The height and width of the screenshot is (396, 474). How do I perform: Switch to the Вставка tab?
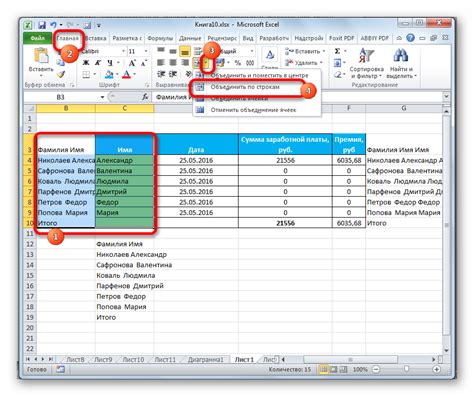96,38
